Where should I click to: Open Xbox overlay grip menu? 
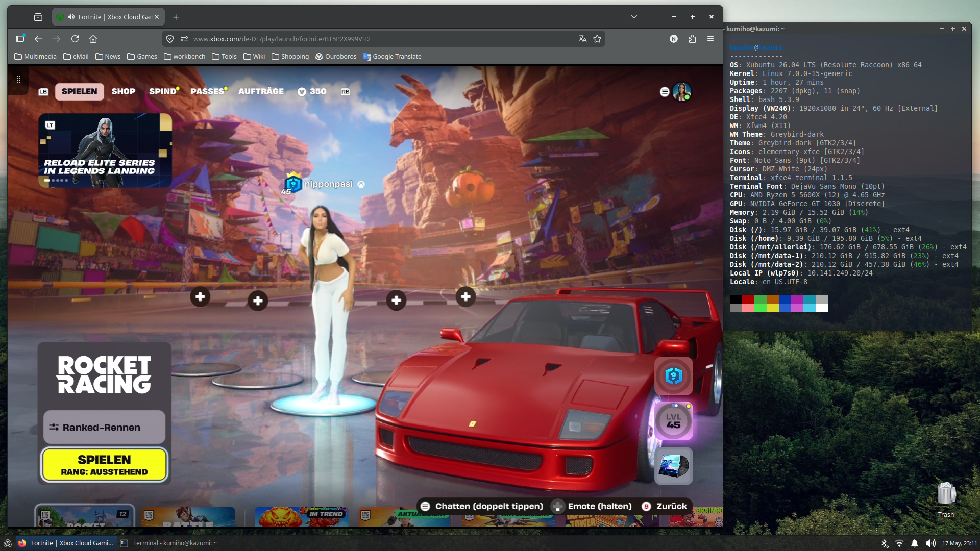(18, 80)
